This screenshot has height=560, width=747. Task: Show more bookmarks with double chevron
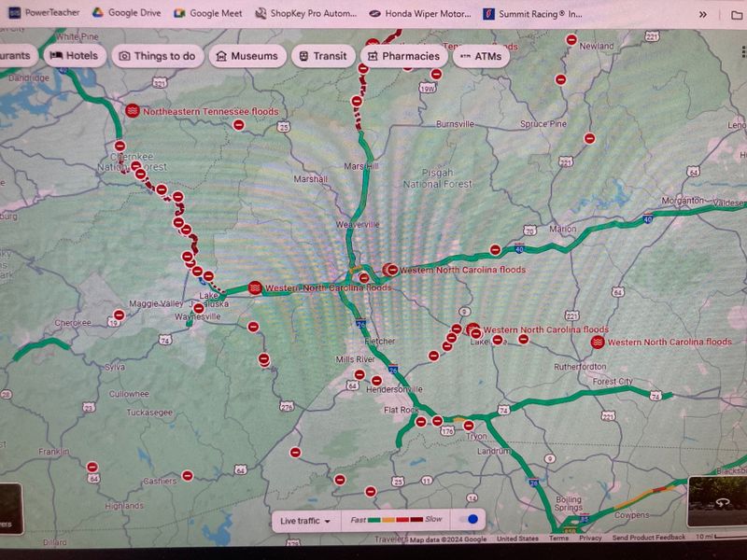click(x=703, y=15)
